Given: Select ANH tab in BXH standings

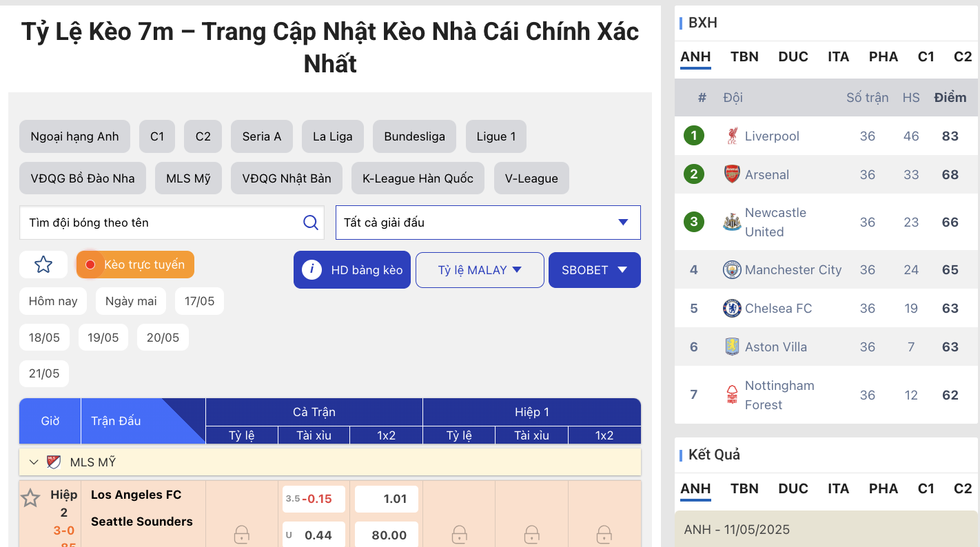Looking at the screenshot, I should tap(695, 57).
